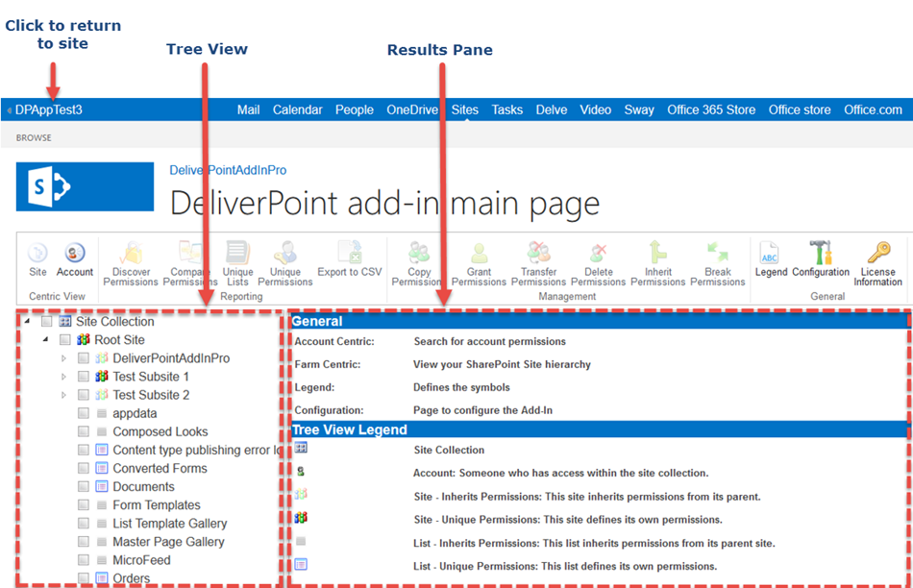Open Video in the top bar
The width and height of the screenshot is (913, 588).
pos(595,110)
